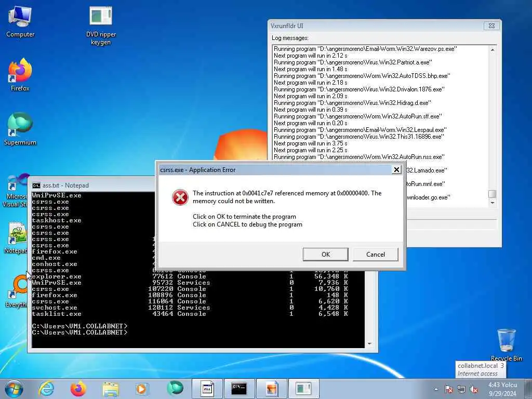Launch Supermium from the desktop
This screenshot has height=399, width=532.
click(20, 129)
